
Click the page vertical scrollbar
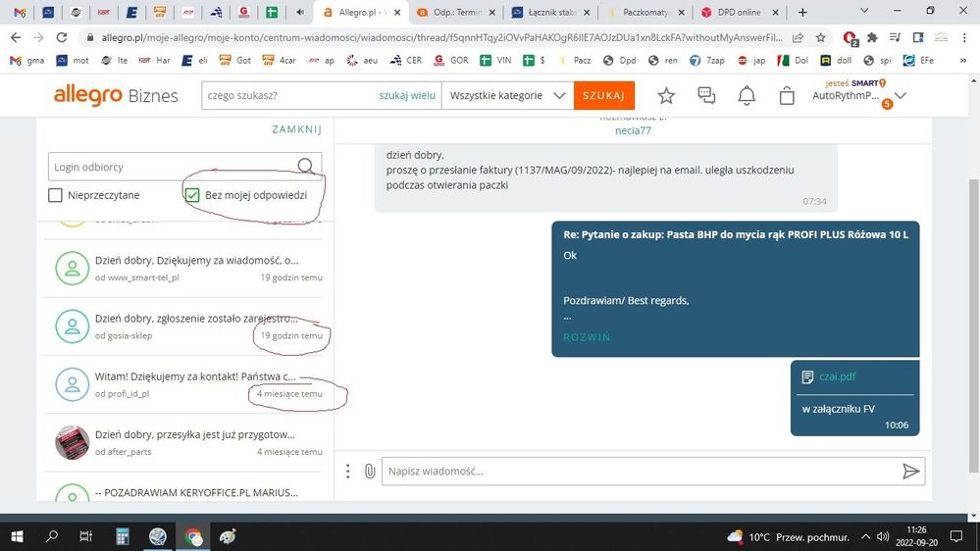point(974,325)
